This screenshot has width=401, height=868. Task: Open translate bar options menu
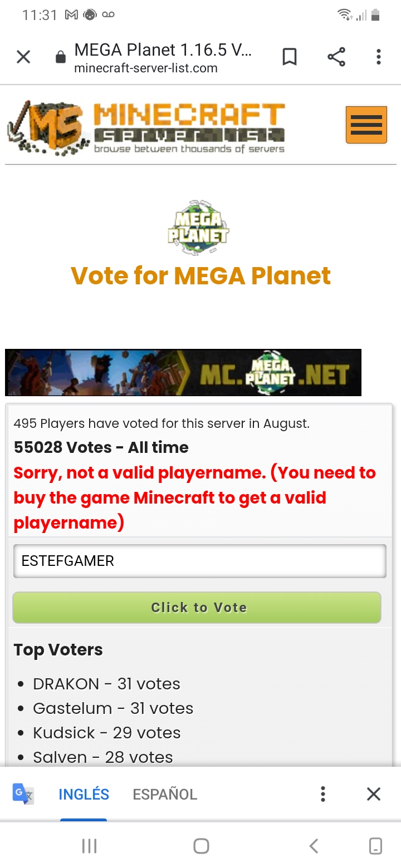click(x=322, y=794)
